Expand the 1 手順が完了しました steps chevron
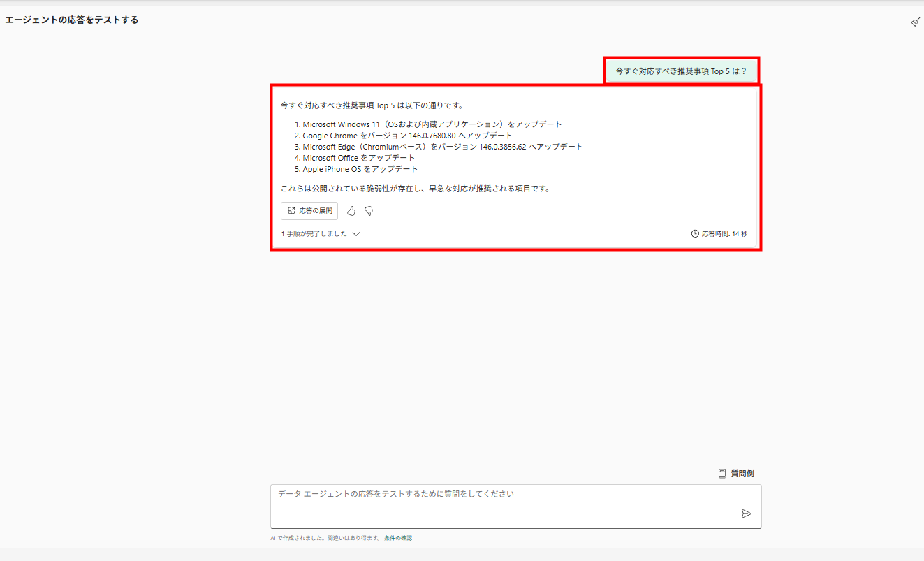 point(356,234)
